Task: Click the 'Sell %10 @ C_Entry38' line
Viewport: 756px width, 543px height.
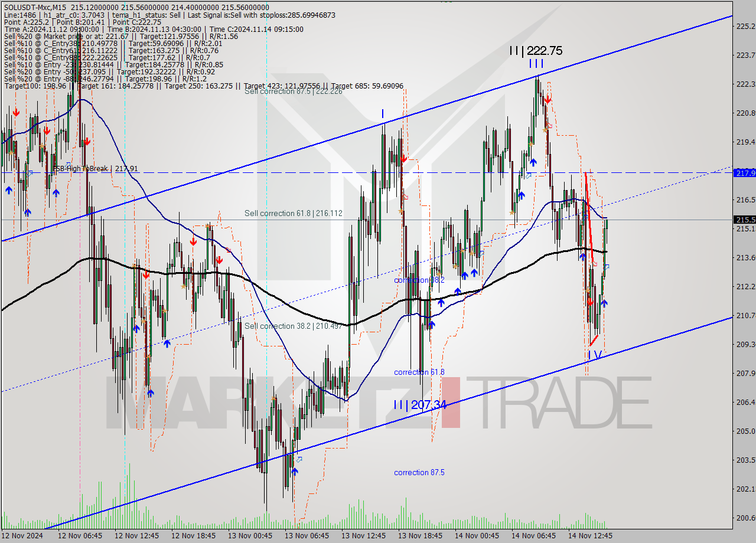Action: tap(113, 43)
